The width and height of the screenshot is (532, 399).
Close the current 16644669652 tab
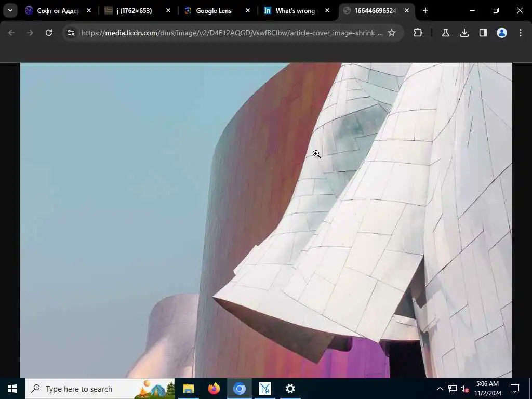tap(406, 10)
